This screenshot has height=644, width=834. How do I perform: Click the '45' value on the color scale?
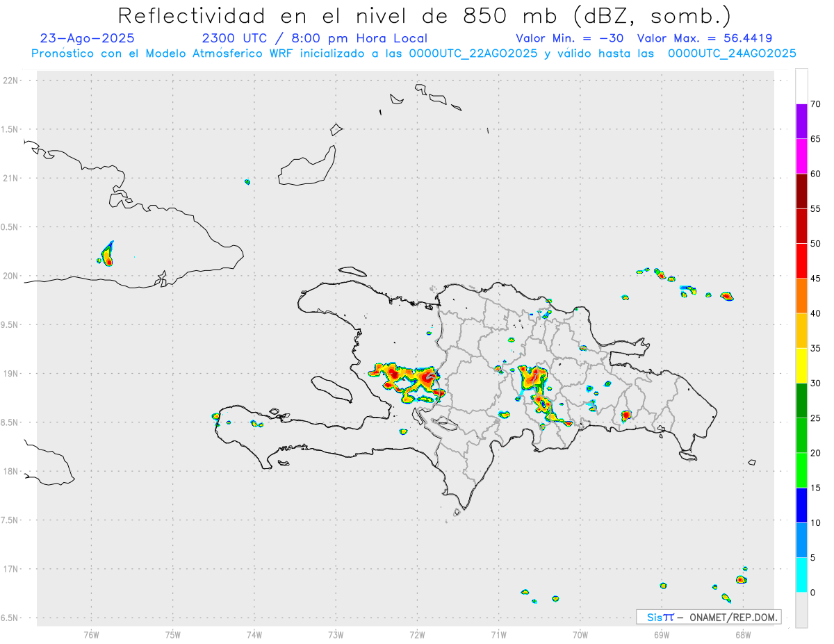[816, 279]
